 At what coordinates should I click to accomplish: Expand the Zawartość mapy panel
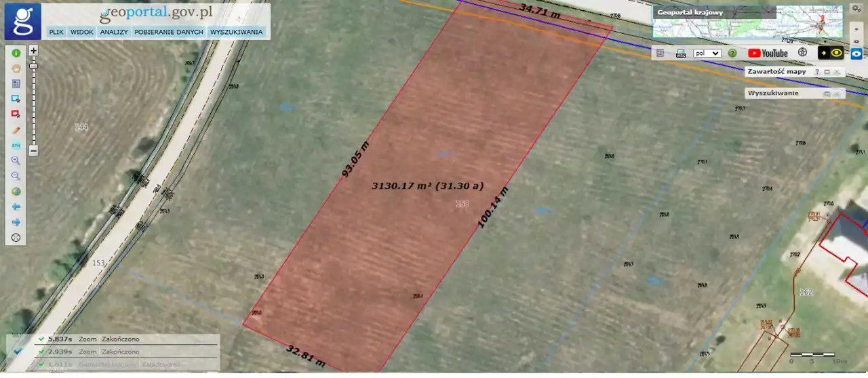point(827,72)
